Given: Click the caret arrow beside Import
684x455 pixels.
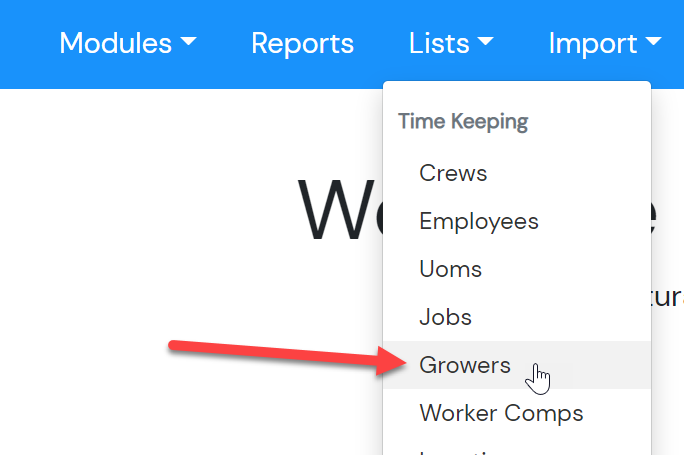Looking at the screenshot, I should pos(653,41).
